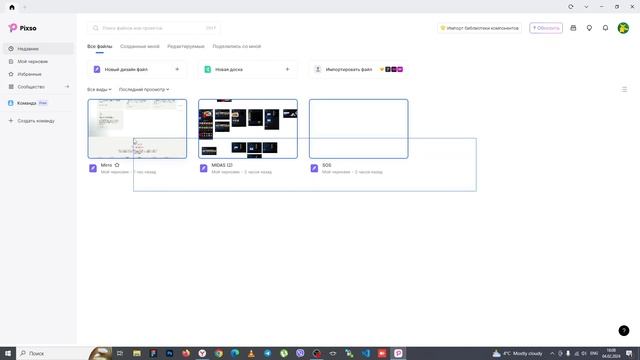Image resolution: width=640 pixels, height=360 pixels.
Task: Switch to list view layout
Action: [x=624, y=89]
